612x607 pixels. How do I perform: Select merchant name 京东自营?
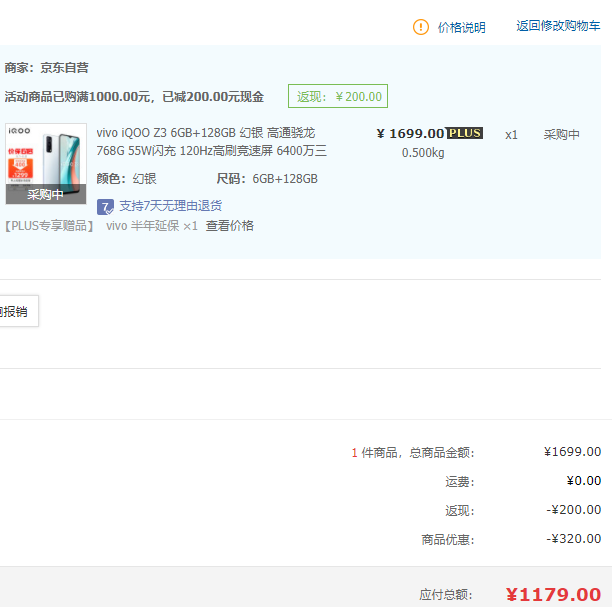(64, 68)
